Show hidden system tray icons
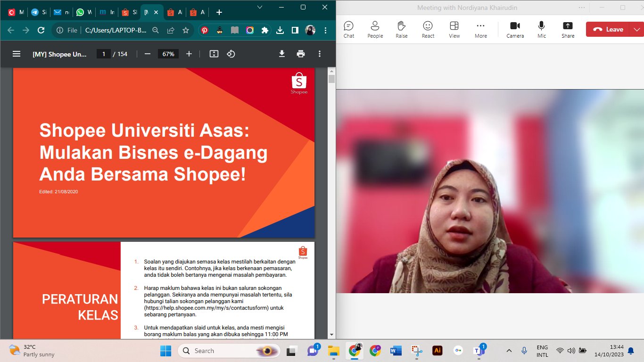This screenshot has height=362, width=644. 509,351
